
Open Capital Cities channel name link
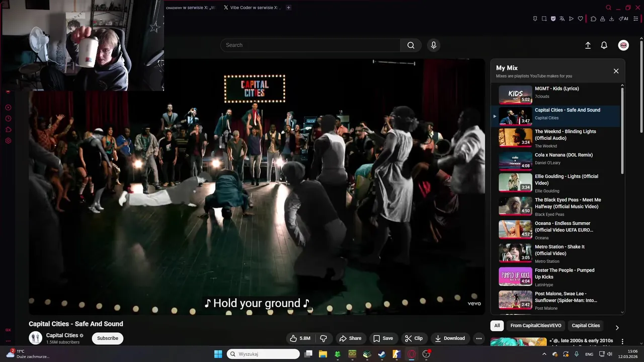point(62,335)
